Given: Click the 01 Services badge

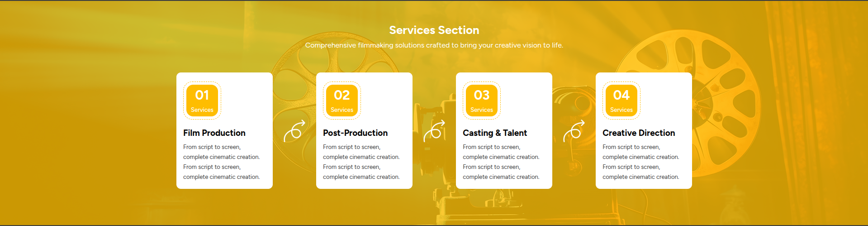Looking at the screenshot, I should click(202, 101).
